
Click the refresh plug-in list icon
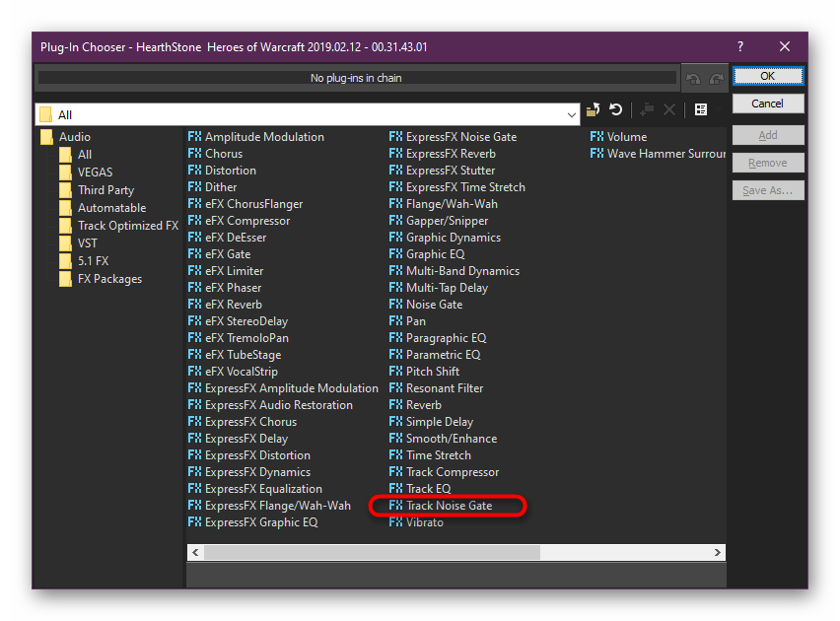[x=616, y=110]
